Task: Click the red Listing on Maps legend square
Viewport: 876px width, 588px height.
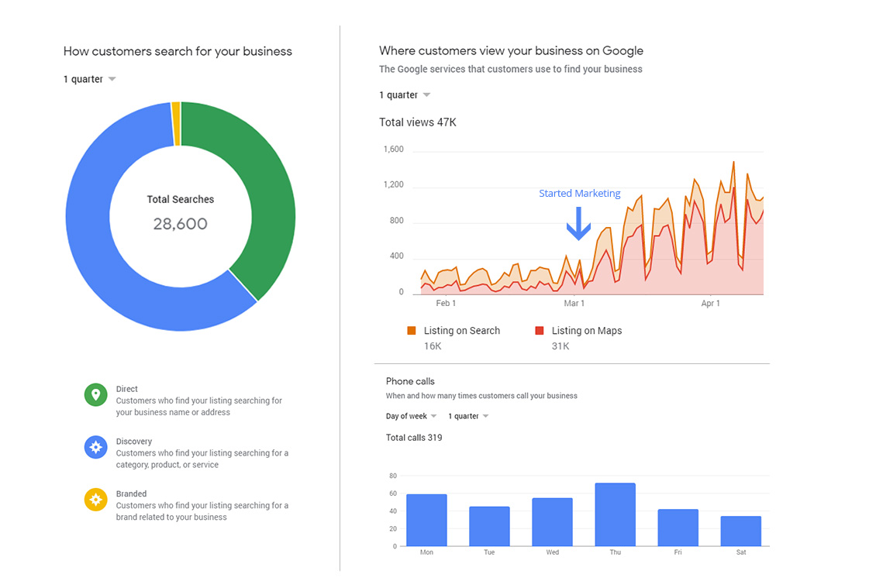Action: [539, 330]
